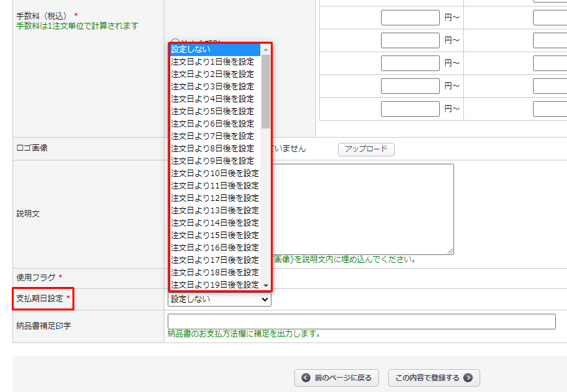Close the 支払期日設定 combo box showing 設定しない

point(219,299)
